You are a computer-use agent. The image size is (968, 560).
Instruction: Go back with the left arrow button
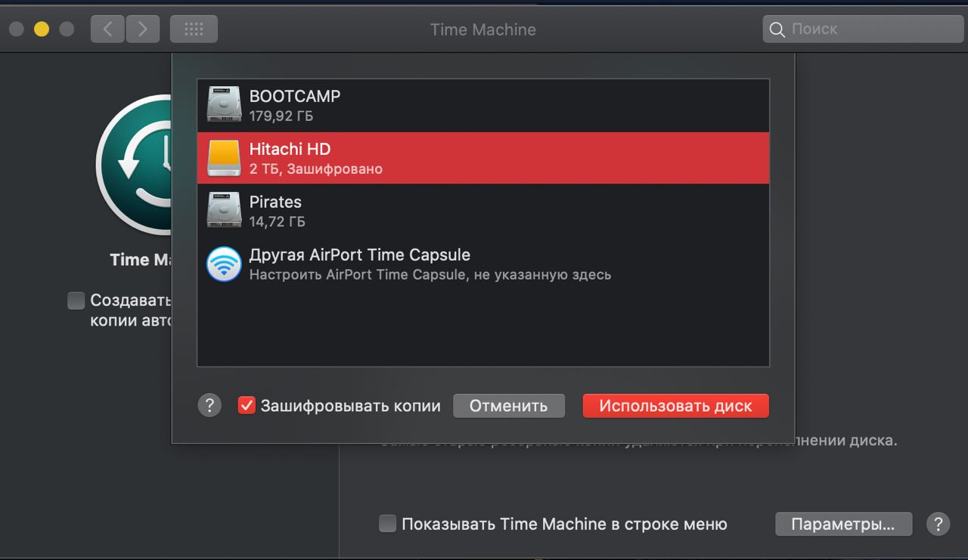click(x=107, y=29)
